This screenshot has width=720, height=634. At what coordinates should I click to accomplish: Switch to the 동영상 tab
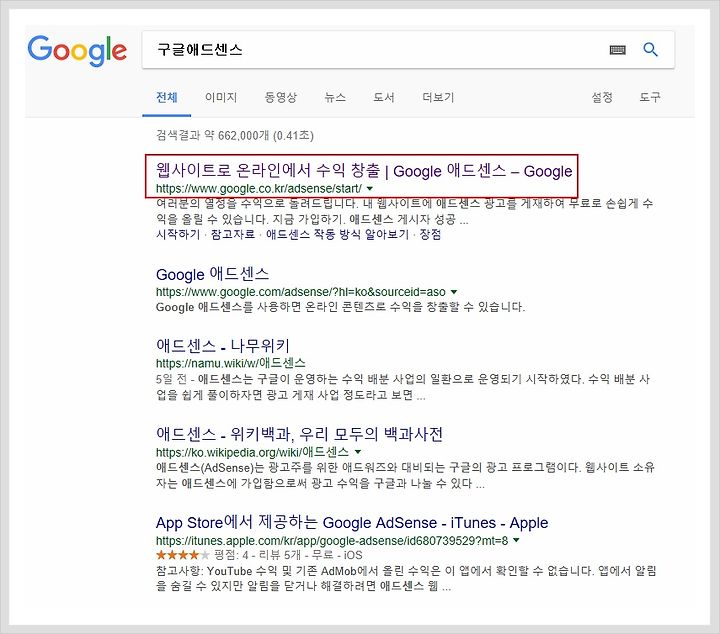[x=281, y=97]
